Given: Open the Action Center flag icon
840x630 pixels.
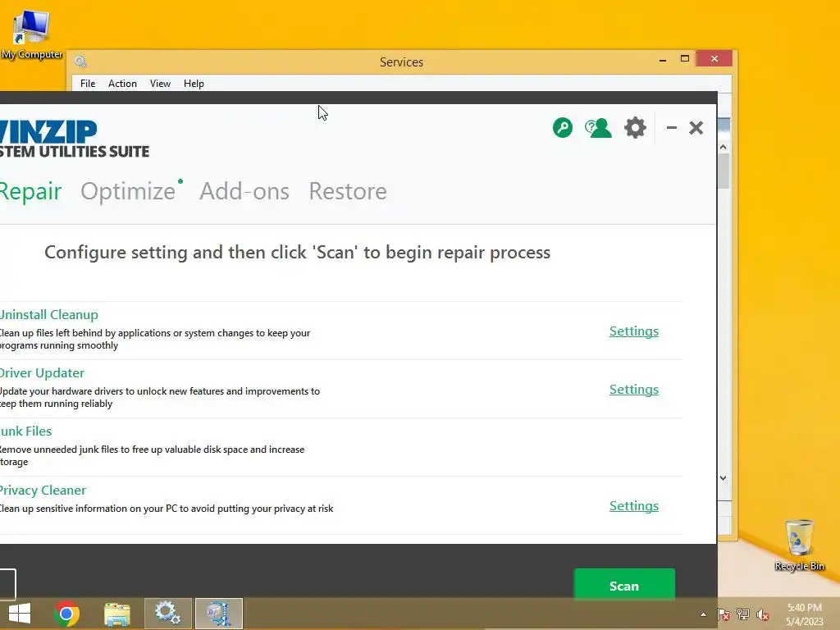Looking at the screenshot, I should tap(724, 614).
